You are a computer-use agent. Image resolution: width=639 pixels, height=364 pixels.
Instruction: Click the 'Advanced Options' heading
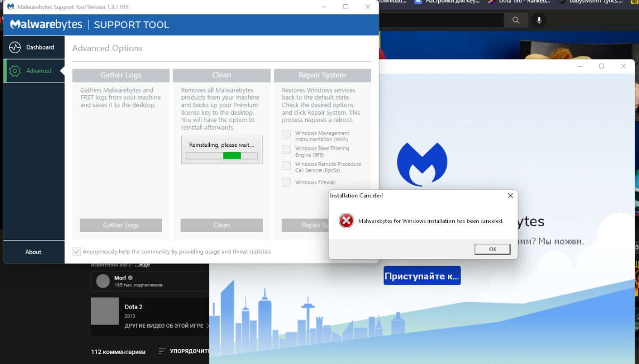pyautogui.click(x=107, y=48)
